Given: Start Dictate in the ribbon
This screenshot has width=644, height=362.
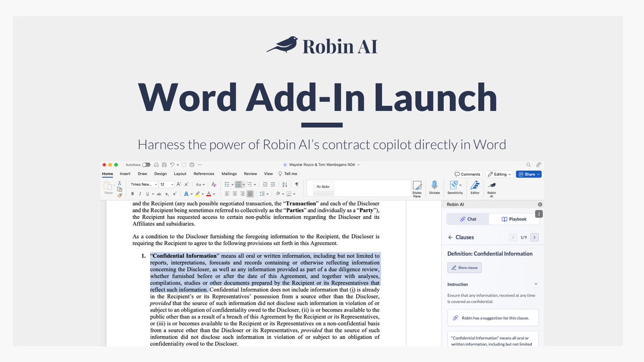Looking at the screenshot, I should tap(435, 188).
